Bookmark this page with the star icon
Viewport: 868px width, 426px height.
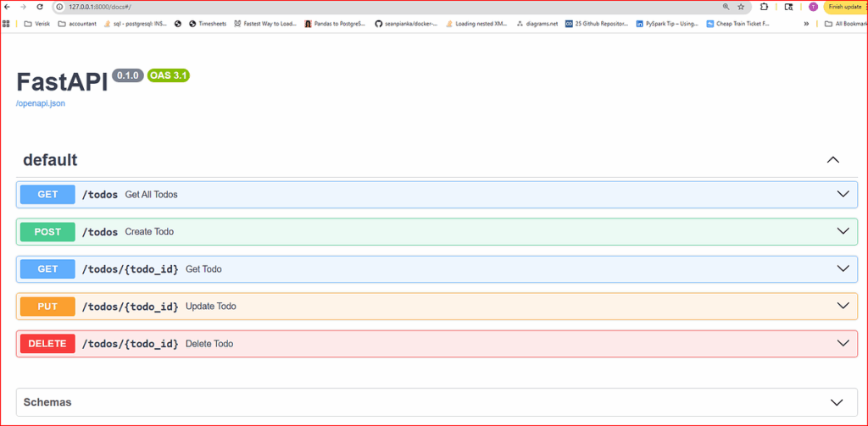pos(741,7)
